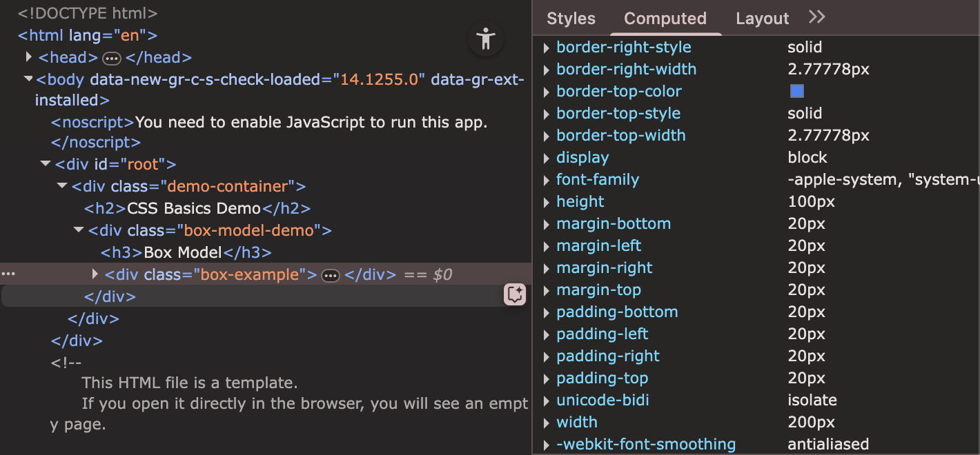This screenshot has width=980, height=455.
Task: Select the Computed tab
Action: point(665,19)
